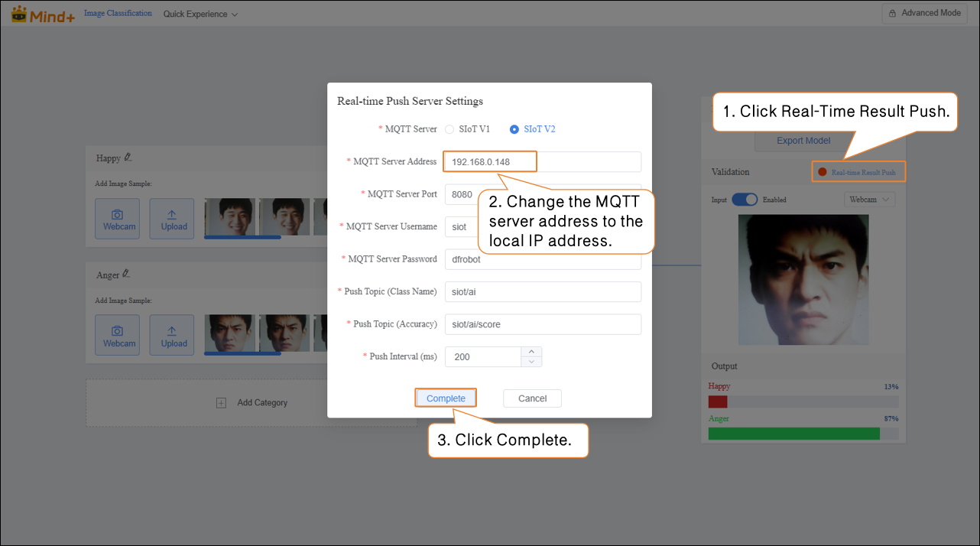Increase Push Interval with up arrow

pos(531,352)
